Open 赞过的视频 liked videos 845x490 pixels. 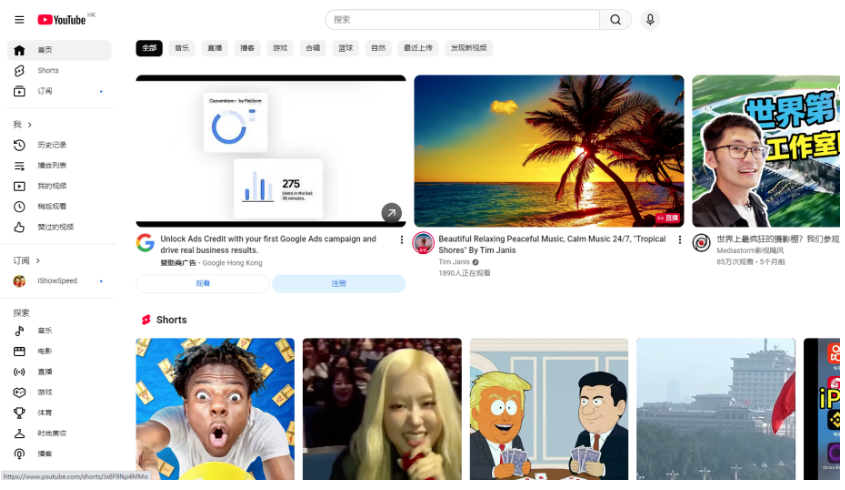click(x=59, y=227)
